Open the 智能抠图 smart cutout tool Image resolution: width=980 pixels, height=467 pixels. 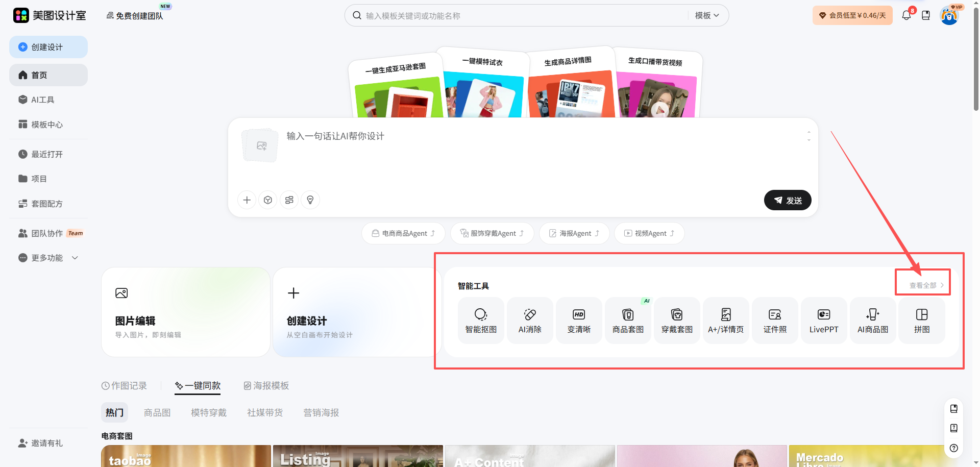point(481,321)
